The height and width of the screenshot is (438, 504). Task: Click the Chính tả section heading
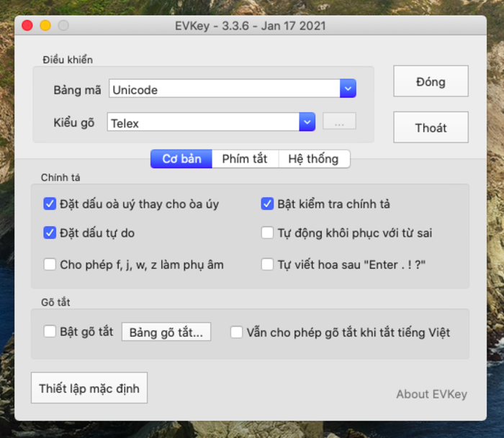click(60, 178)
